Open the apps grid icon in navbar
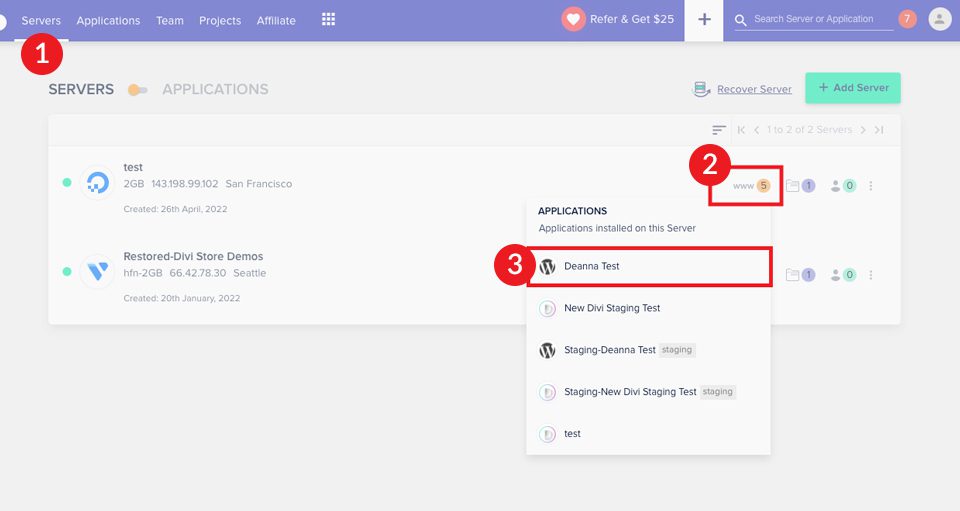Viewport: 960px width, 511px height. coord(328,20)
